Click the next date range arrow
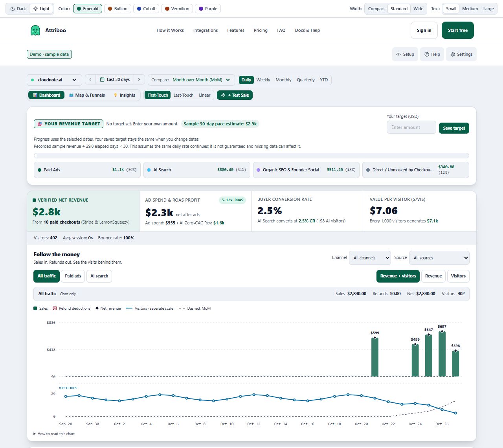Viewport: 503px width, 448px height. tap(139, 80)
